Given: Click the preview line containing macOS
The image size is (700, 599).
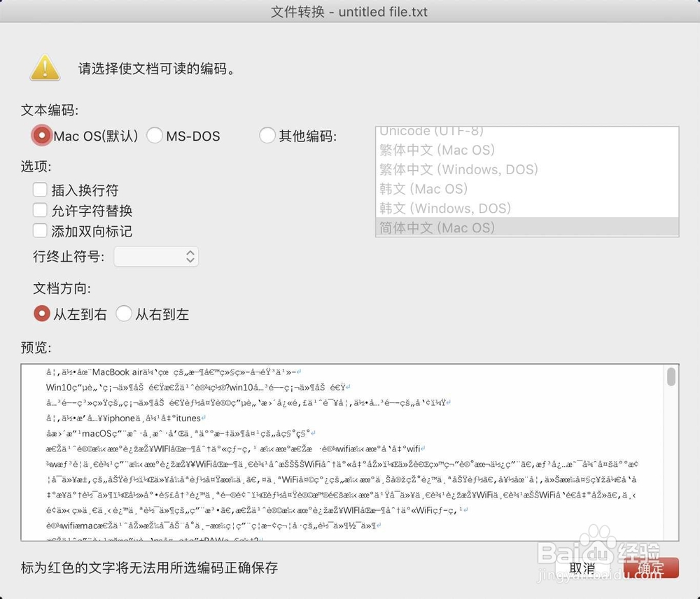Looking at the screenshot, I should (x=181, y=433).
